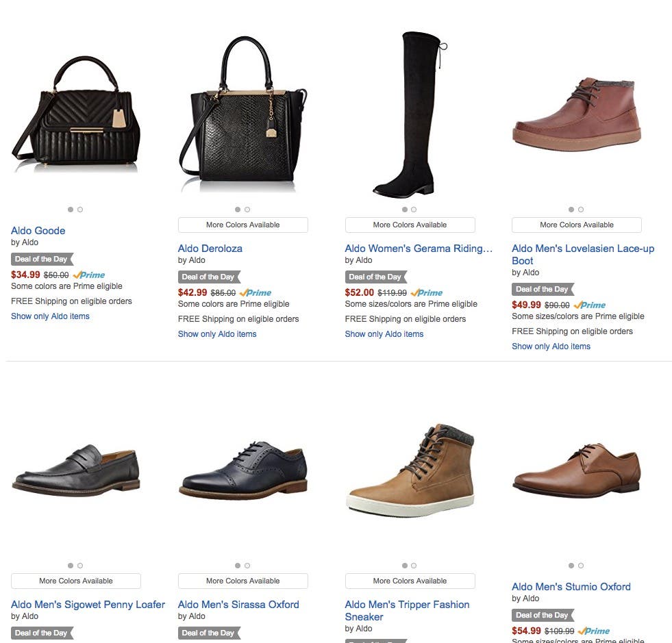
Task: Click Deal of the Day badge for Gerama Riding boot
Action: tap(375, 277)
